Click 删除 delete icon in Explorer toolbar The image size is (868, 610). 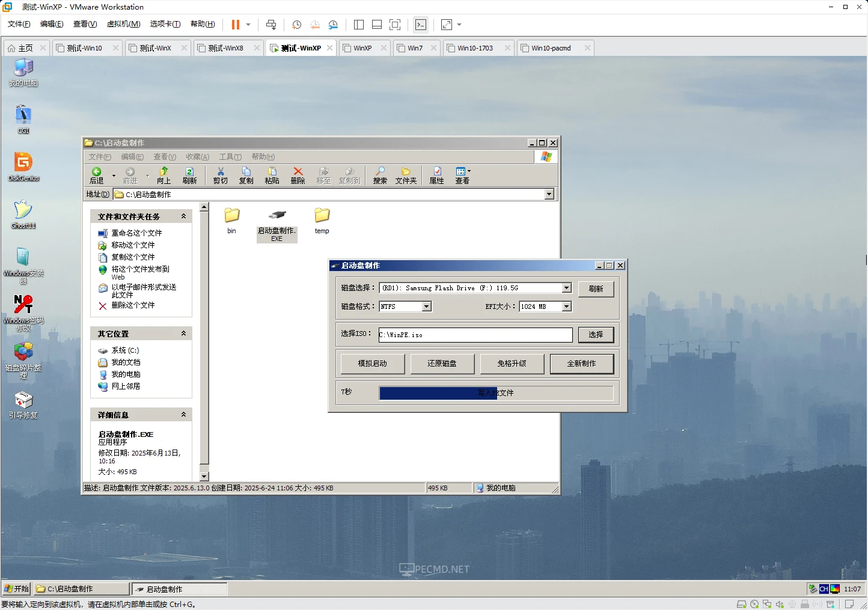coord(298,175)
